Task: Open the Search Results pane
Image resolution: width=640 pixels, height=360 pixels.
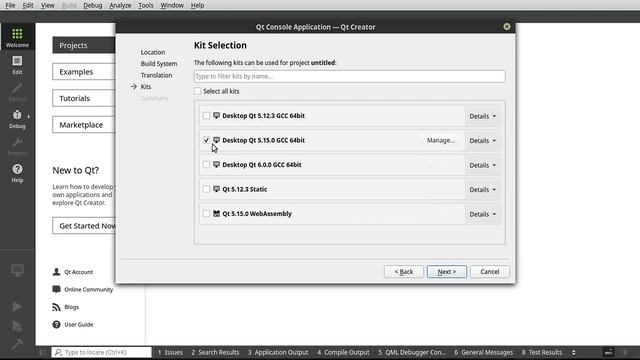Action: point(215,352)
